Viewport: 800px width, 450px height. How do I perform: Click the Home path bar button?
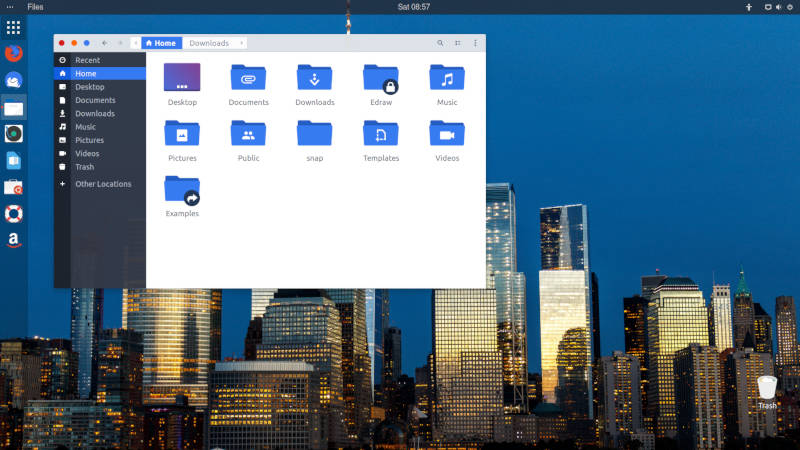[161, 43]
